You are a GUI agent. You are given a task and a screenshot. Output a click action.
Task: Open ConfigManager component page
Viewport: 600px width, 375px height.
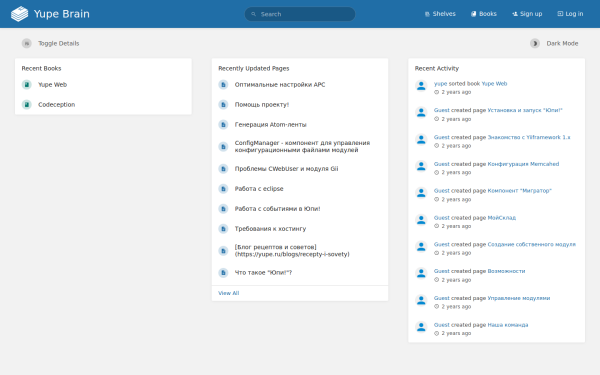tap(302, 147)
